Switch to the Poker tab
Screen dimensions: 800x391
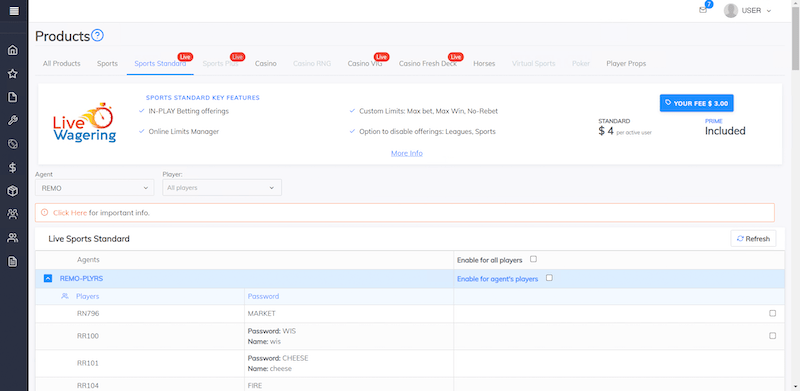click(x=581, y=64)
